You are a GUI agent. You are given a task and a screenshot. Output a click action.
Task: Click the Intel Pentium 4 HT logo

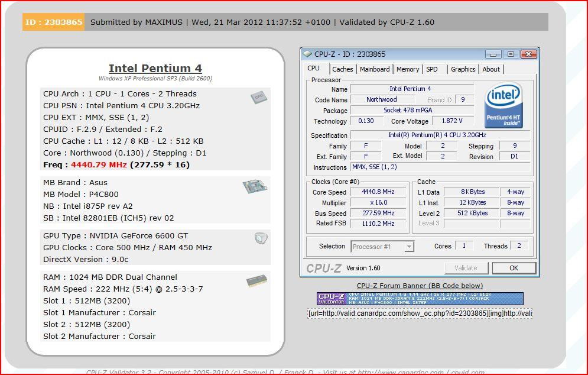pyautogui.click(x=503, y=105)
